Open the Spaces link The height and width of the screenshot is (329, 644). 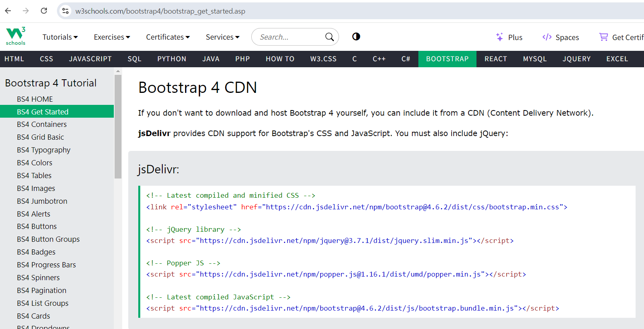click(561, 37)
